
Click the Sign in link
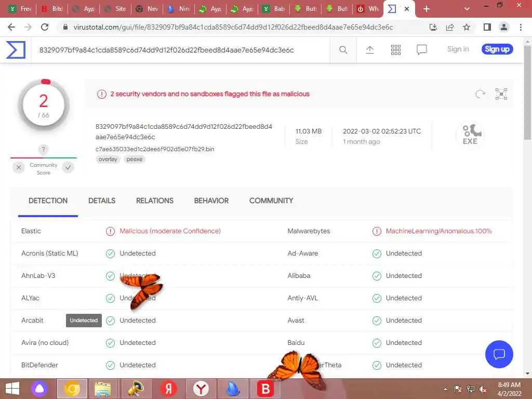458,49
